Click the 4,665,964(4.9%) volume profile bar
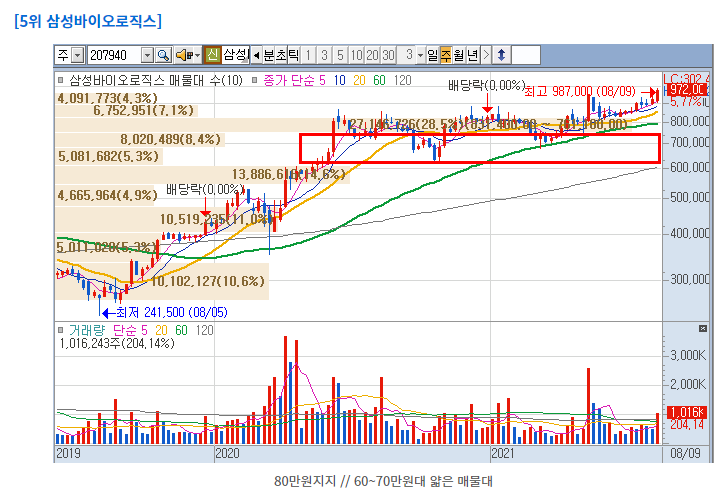 [x=107, y=195]
